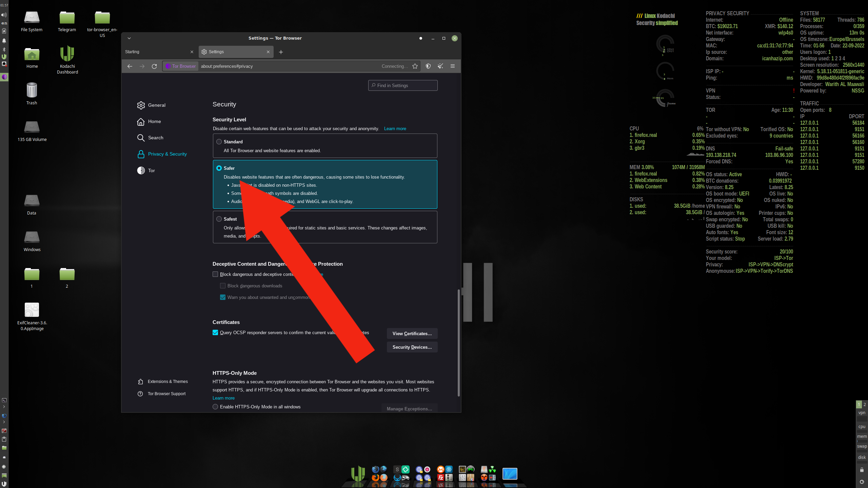The width and height of the screenshot is (868, 488).
Task: Open HTTPS-Only Mode Learn more link
Action: (x=223, y=398)
